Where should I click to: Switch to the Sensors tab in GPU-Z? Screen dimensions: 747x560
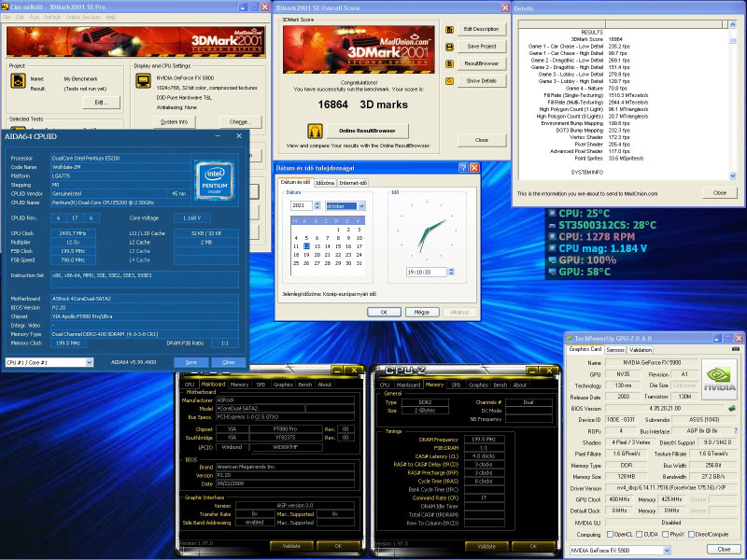point(615,349)
